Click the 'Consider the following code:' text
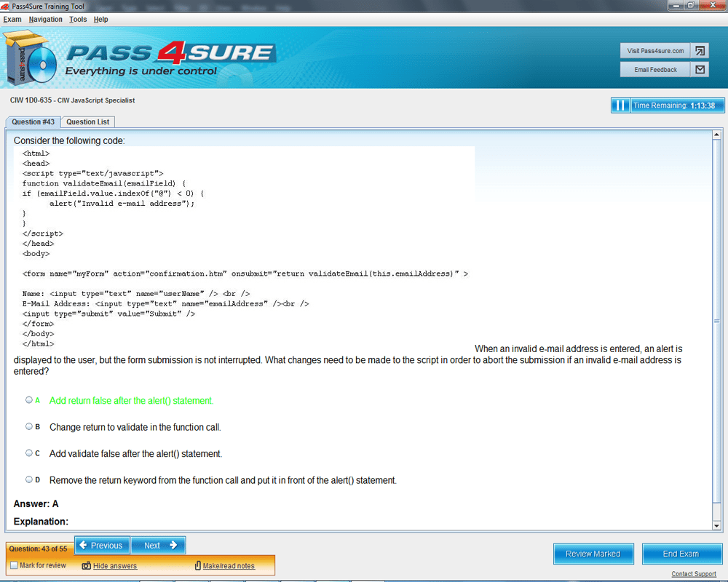Image resolution: width=728 pixels, height=582 pixels. point(69,140)
